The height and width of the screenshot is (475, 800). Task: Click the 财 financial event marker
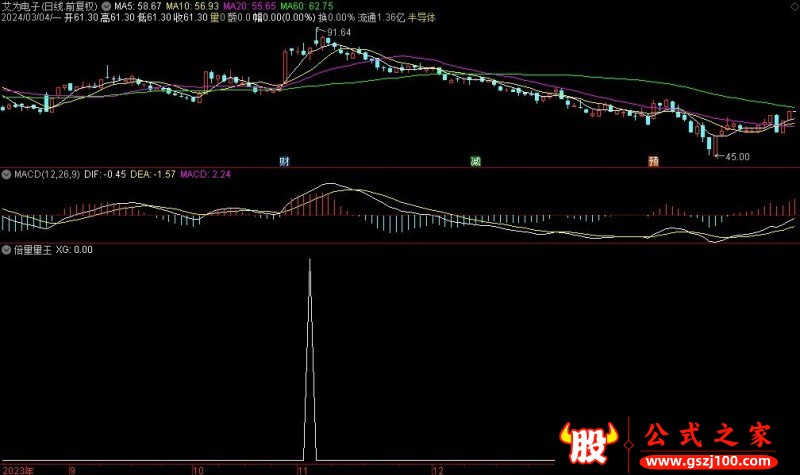[284, 160]
